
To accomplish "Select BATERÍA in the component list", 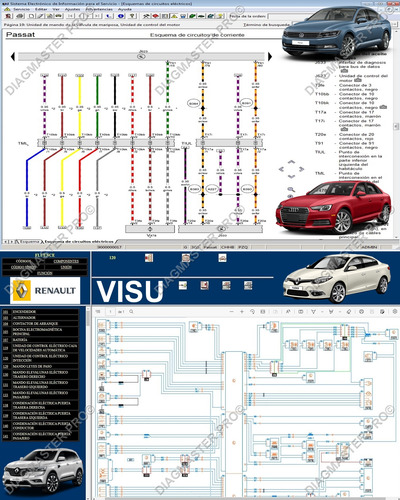I will point(41,340).
